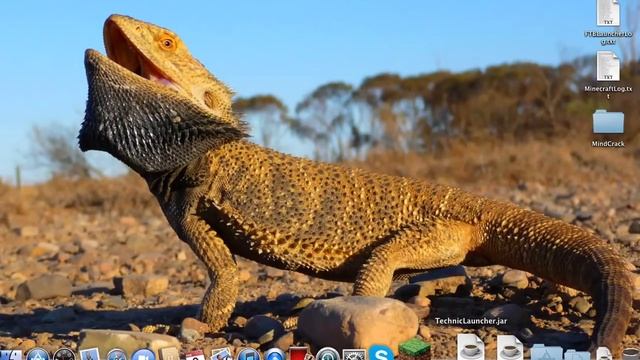
Task: Open System Preferences gear in the Dock
Action: coord(354,355)
